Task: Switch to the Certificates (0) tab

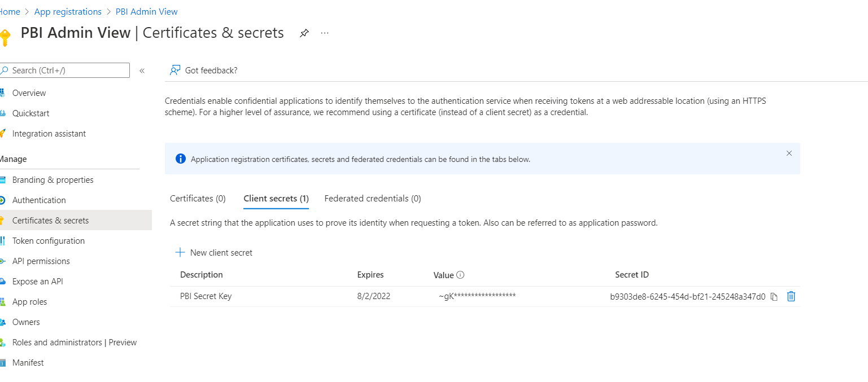Action: tap(198, 199)
